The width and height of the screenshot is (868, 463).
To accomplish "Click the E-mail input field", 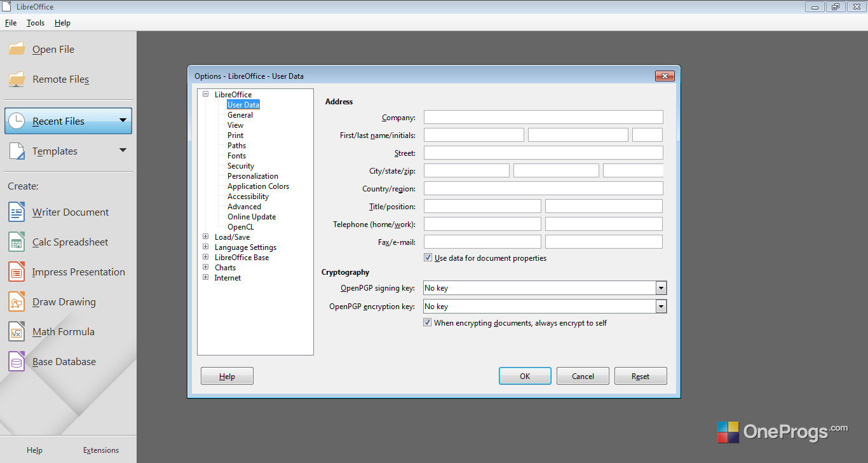I will [604, 242].
